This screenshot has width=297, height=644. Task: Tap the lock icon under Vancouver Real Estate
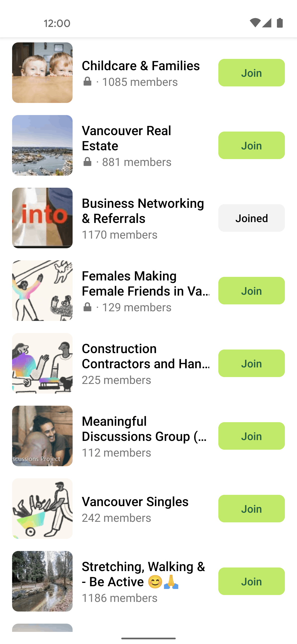(87, 162)
